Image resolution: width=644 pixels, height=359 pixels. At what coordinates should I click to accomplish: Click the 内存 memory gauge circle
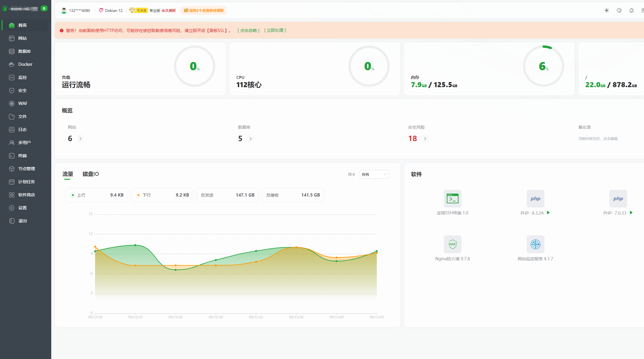[543, 66]
